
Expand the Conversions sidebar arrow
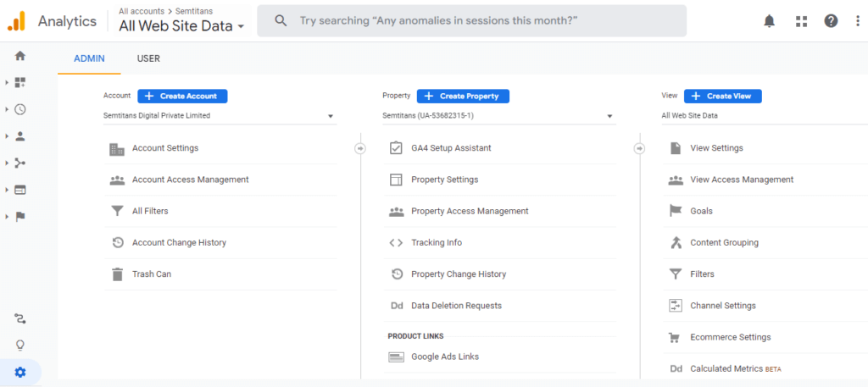[x=7, y=217]
